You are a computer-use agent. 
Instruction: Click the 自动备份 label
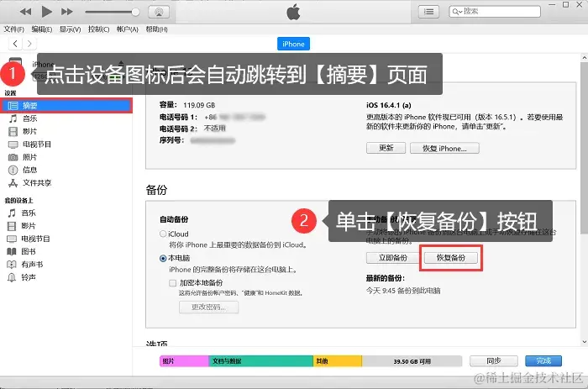(174, 219)
